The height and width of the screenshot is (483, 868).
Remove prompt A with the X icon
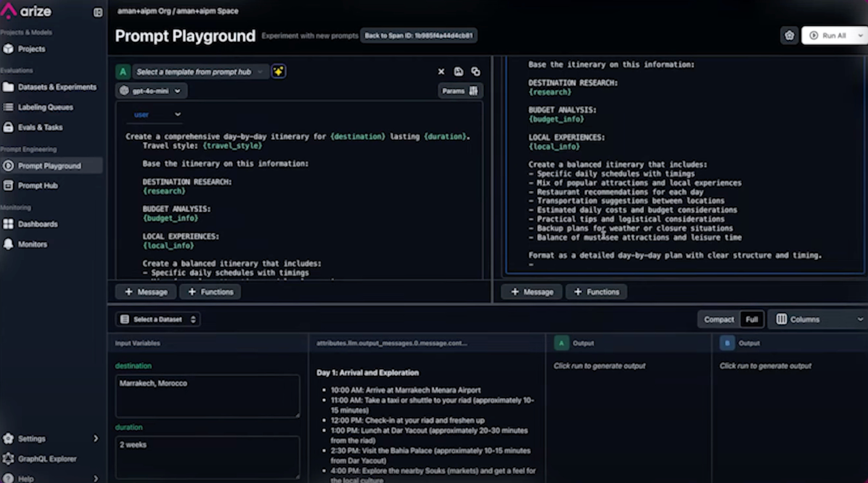point(441,71)
